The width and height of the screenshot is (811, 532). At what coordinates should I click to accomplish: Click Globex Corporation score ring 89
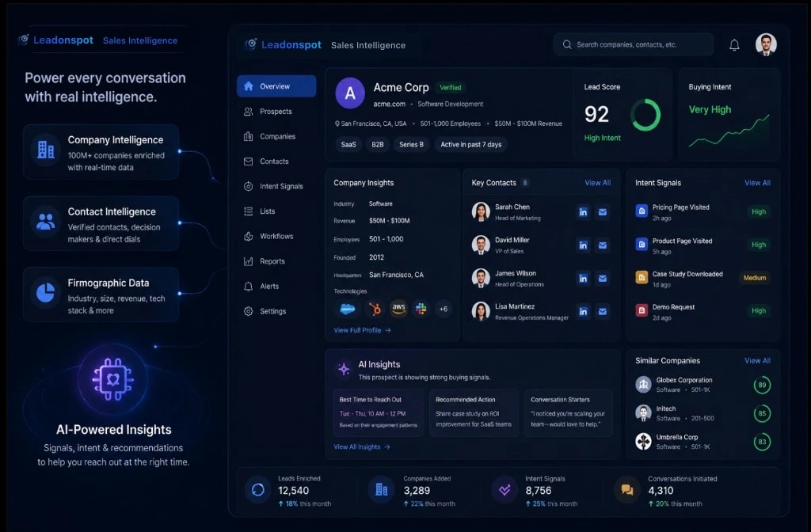pos(762,385)
